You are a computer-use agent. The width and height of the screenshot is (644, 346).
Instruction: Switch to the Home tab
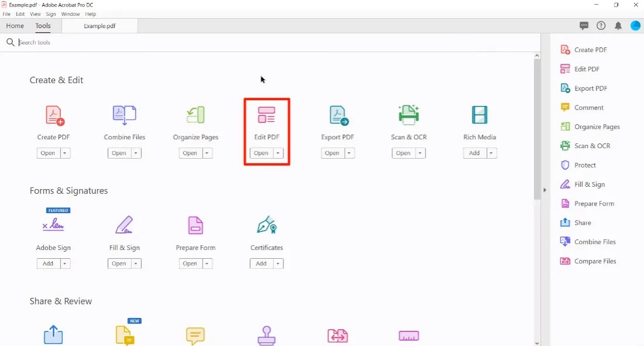coord(15,26)
